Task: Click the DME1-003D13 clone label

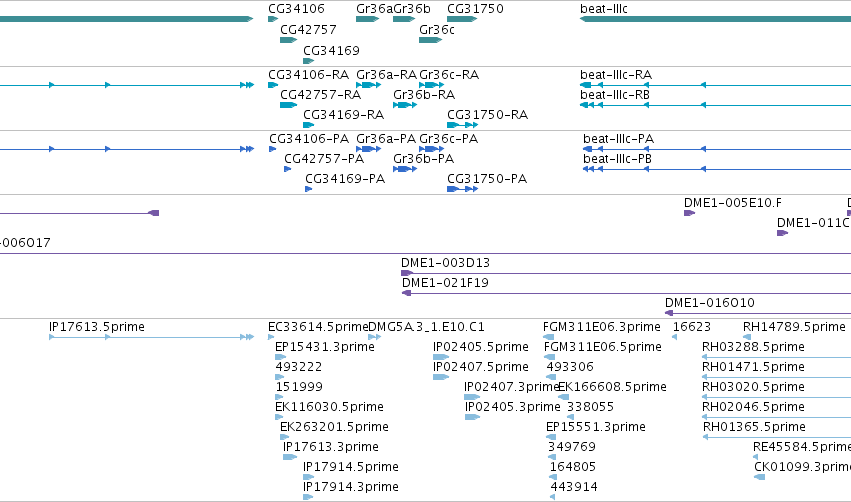Action: coord(445,263)
